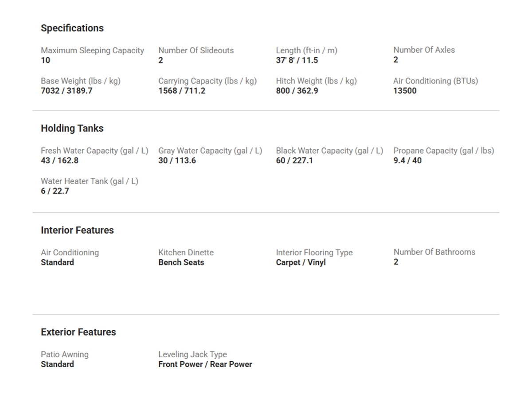
Task: Click the Black Water Capacity label
Action: 329,151
